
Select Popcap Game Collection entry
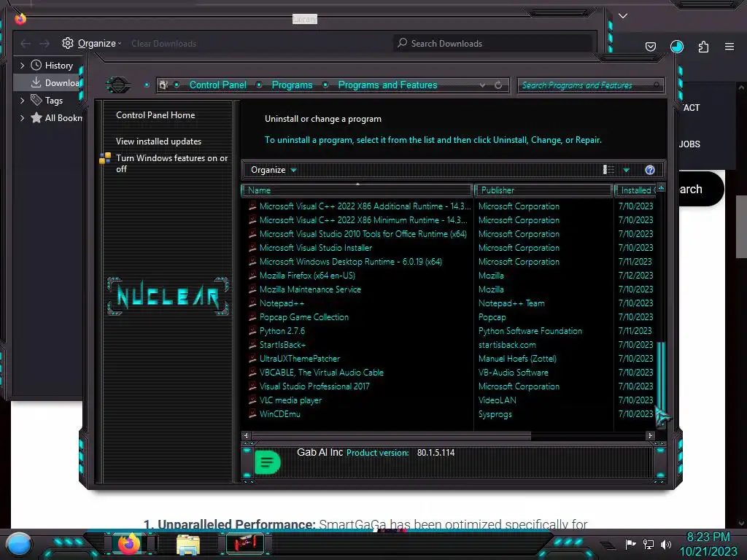303,317
